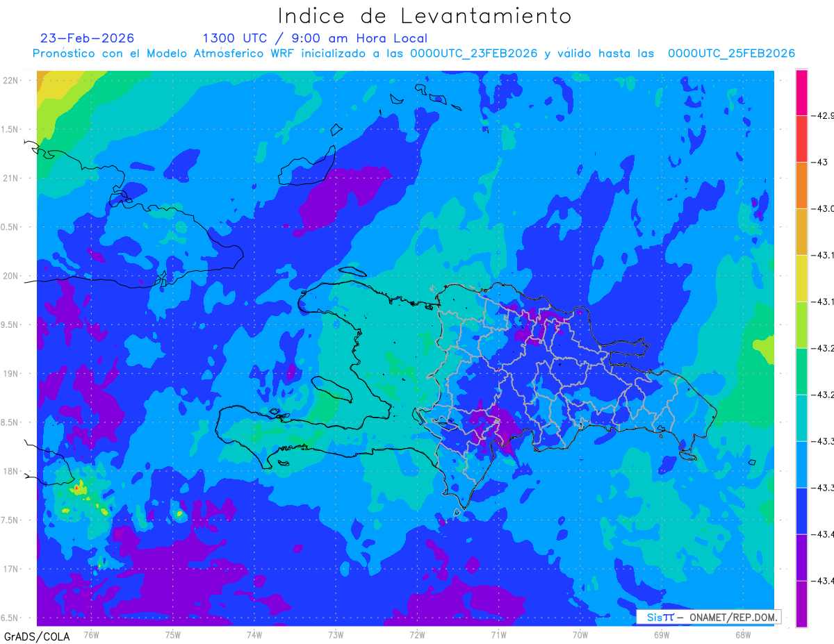Select the orange swatch in the legend bar
Viewport: 834px width, 644px height.
pyautogui.click(x=801, y=185)
